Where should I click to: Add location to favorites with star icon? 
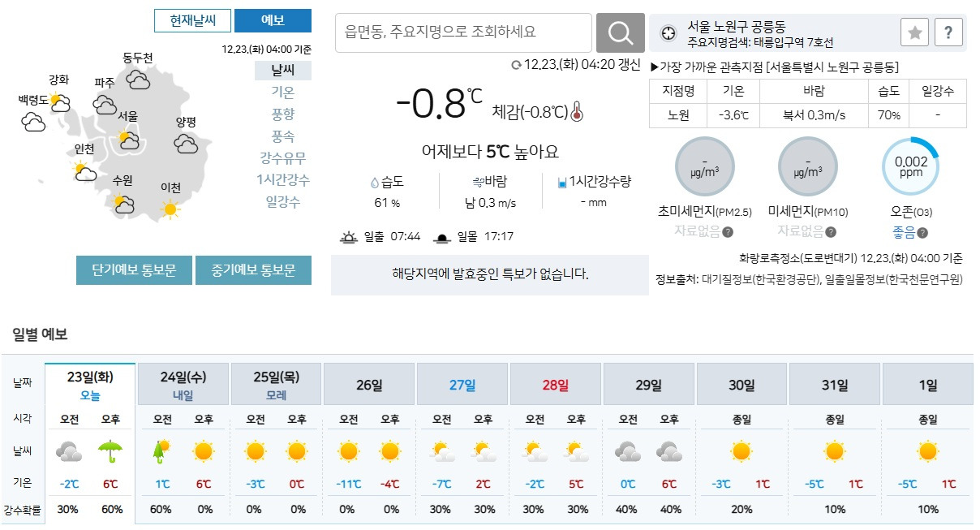[x=914, y=32]
